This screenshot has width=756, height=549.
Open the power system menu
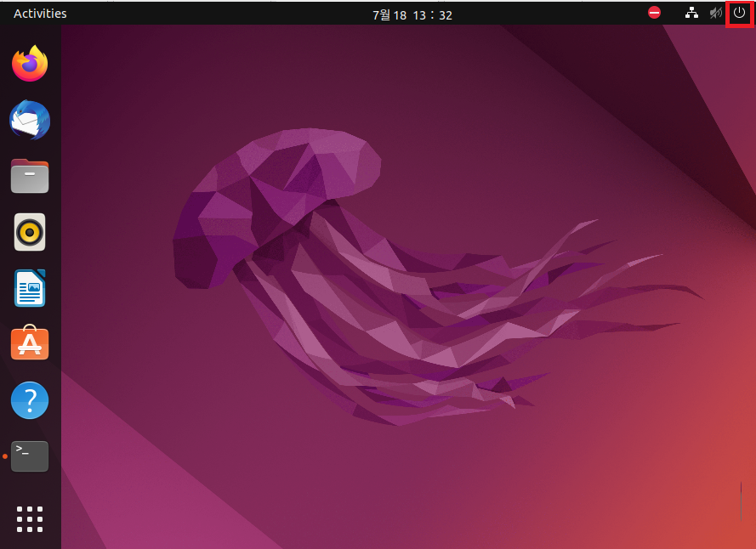pyautogui.click(x=740, y=13)
